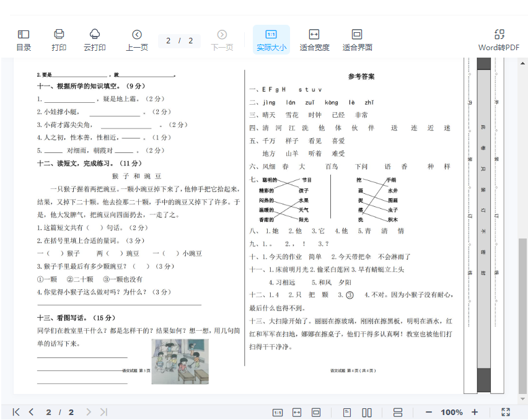Screen dimensions: 528x420
Task: Open the 目录 (contents) panel
Action: [x=24, y=40]
